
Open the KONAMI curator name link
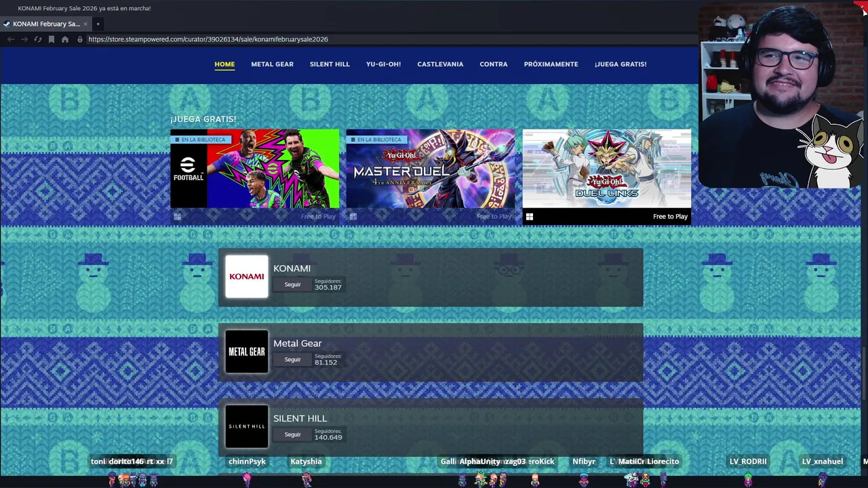click(x=292, y=268)
